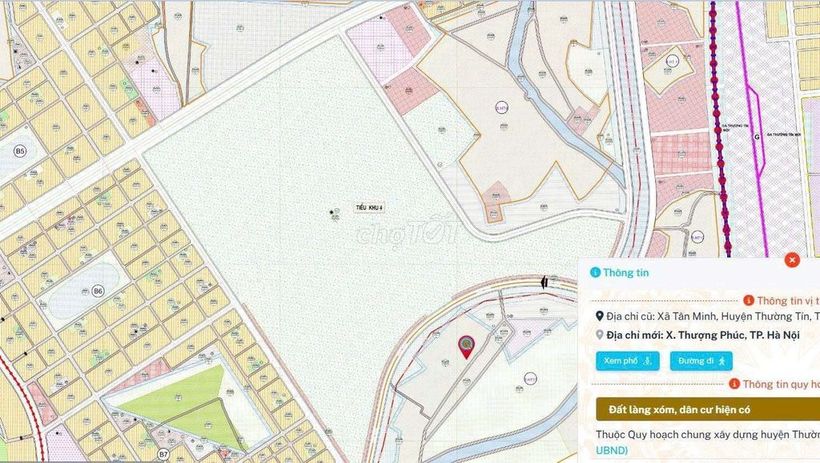The image size is (820, 463).
Task: Click the orange Thông tin quy hoạch icon
Action: [x=734, y=384]
